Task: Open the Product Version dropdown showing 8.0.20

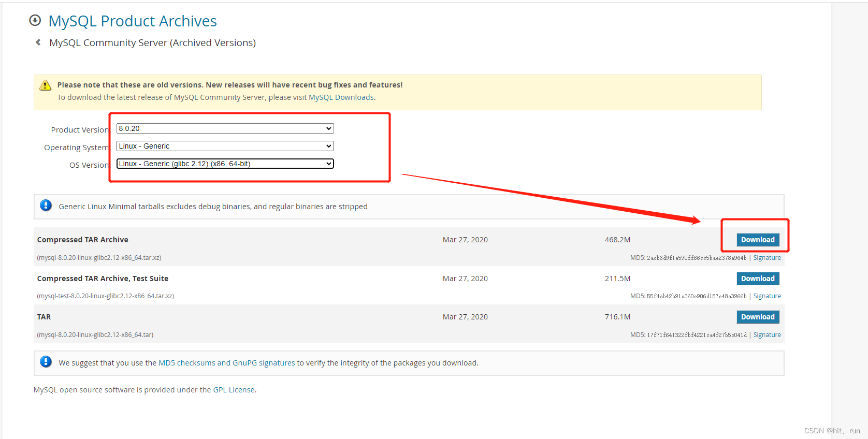Action: [x=225, y=128]
